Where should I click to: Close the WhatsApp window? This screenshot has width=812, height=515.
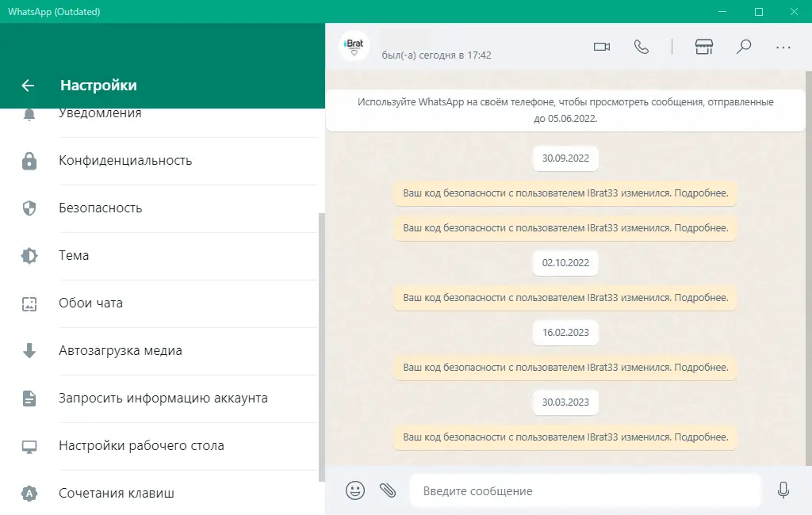(794, 11)
